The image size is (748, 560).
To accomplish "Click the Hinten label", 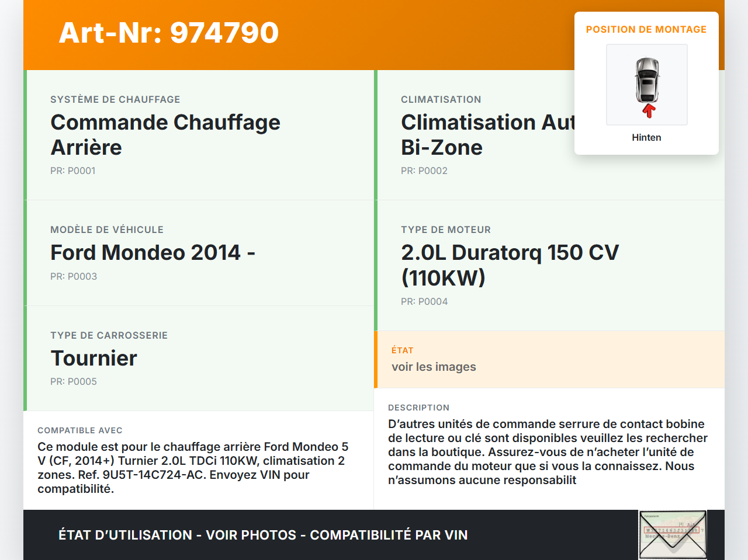I will (x=646, y=137).
